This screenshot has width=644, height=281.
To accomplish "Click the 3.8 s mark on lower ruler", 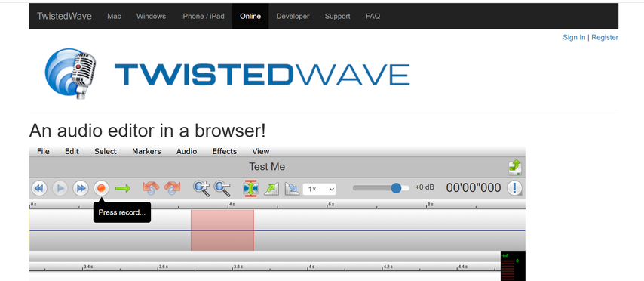I will [x=238, y=267].
